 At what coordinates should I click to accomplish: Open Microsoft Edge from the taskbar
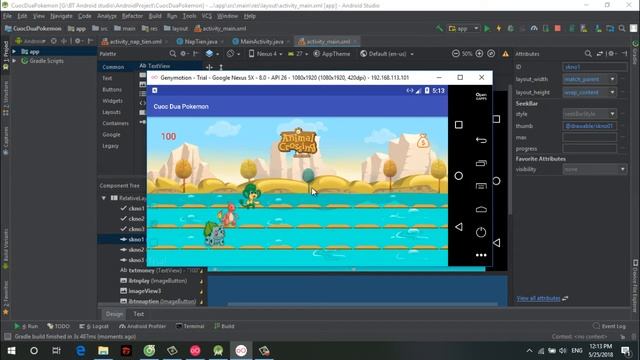click(x=80, y=351)
